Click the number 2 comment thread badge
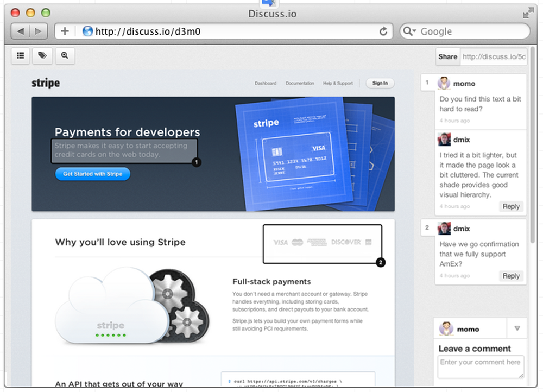 pos(427,227)
